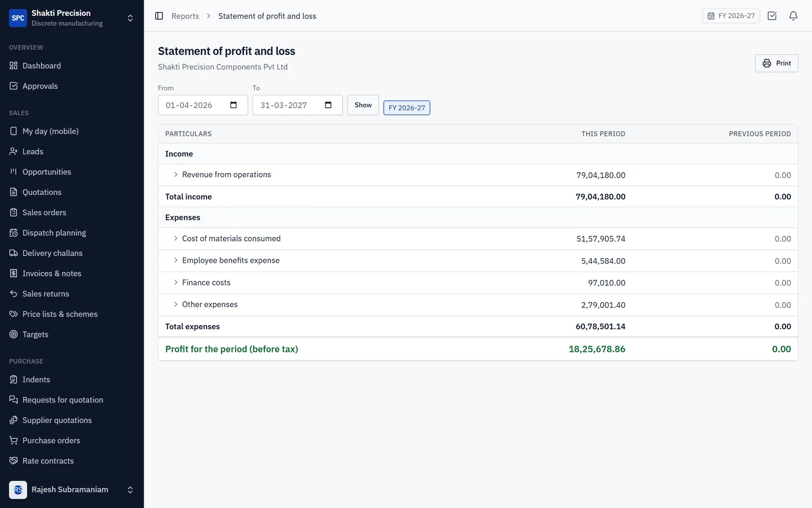812x508 pixels.
Task: Open the To date calendar picker icon
Action: tap(328, 105)
